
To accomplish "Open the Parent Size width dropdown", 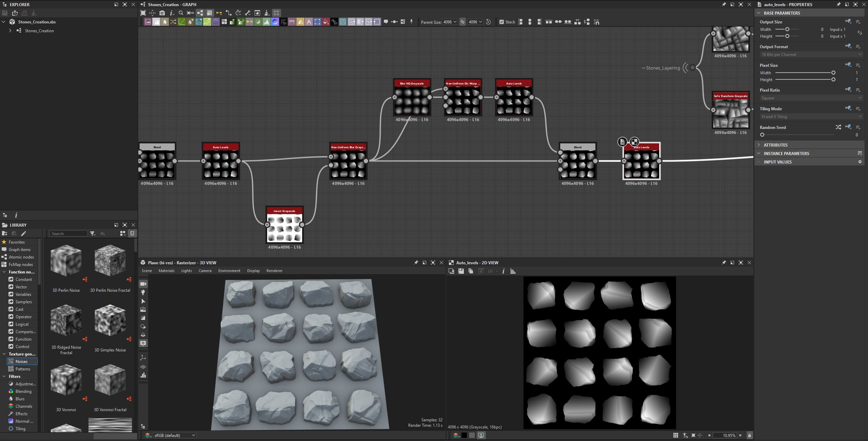I will [x=450, y=22].
